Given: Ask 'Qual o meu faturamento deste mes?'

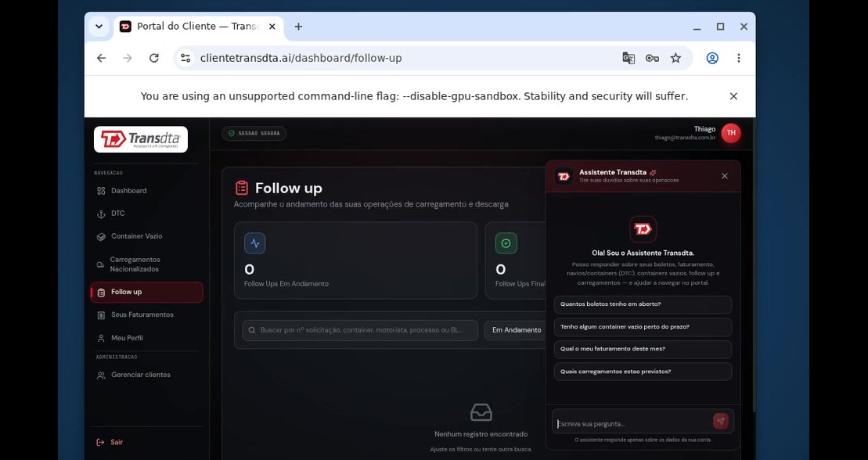Looking at the screenshot, I should [643, 349].
